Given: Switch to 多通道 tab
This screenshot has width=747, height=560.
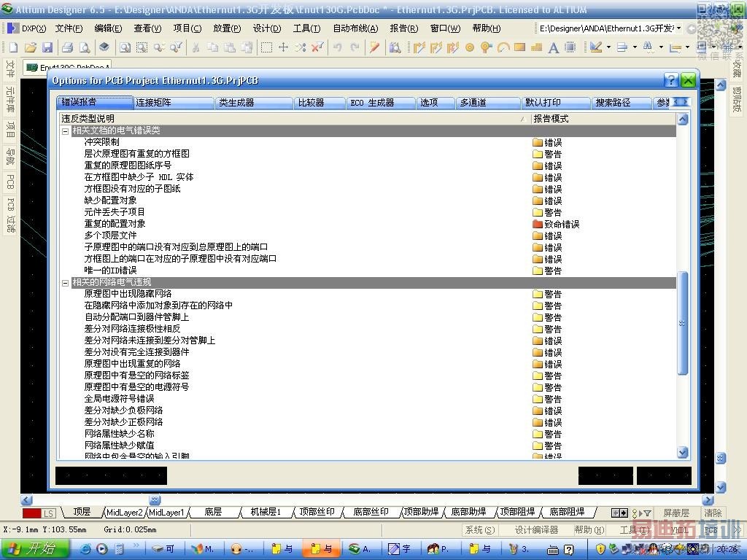Looking at the screenshot, I should [487, 102].
